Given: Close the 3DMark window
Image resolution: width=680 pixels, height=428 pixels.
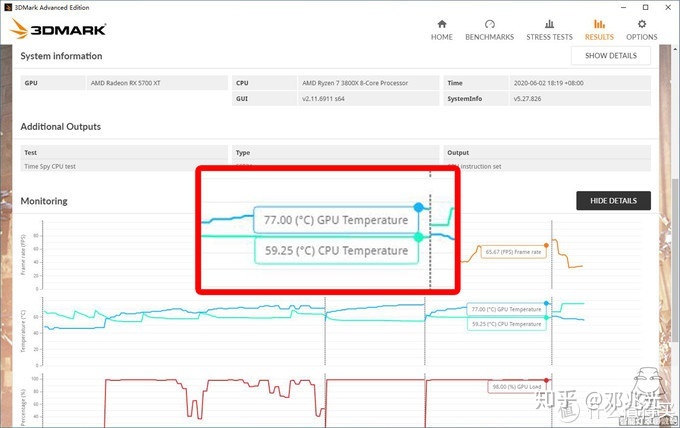Looking at the screenshot, I should (x=668, y=7).
